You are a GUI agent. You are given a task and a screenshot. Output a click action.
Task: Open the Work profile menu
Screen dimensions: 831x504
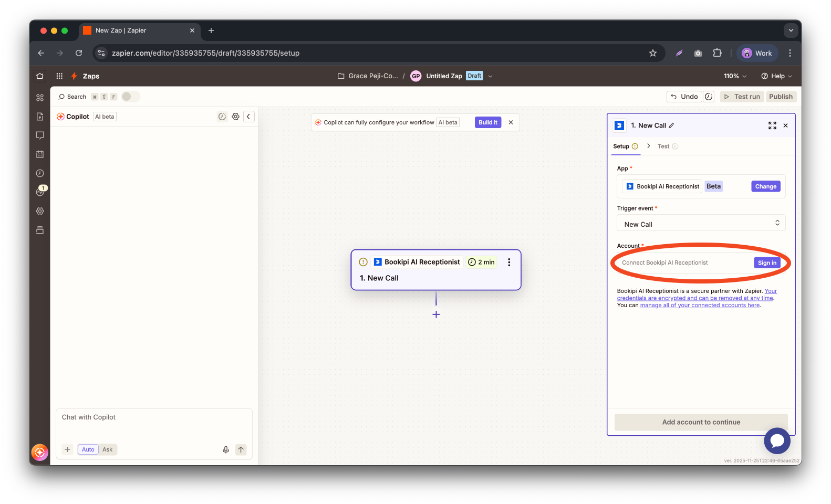(x=757, y=53)
